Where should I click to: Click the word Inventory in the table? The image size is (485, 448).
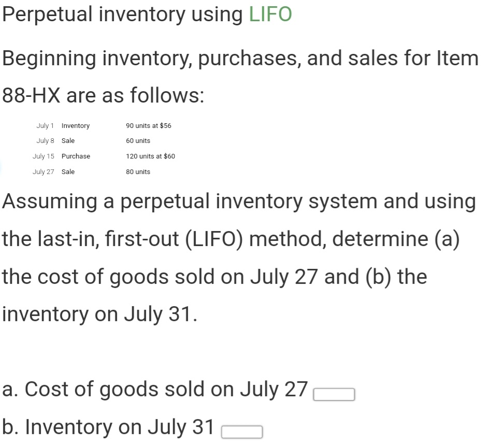(x=75, y=125)
